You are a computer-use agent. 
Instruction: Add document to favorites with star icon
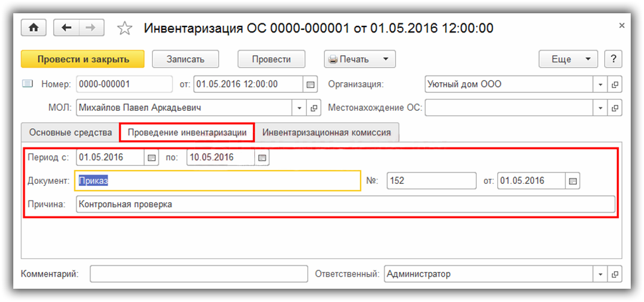124,28
